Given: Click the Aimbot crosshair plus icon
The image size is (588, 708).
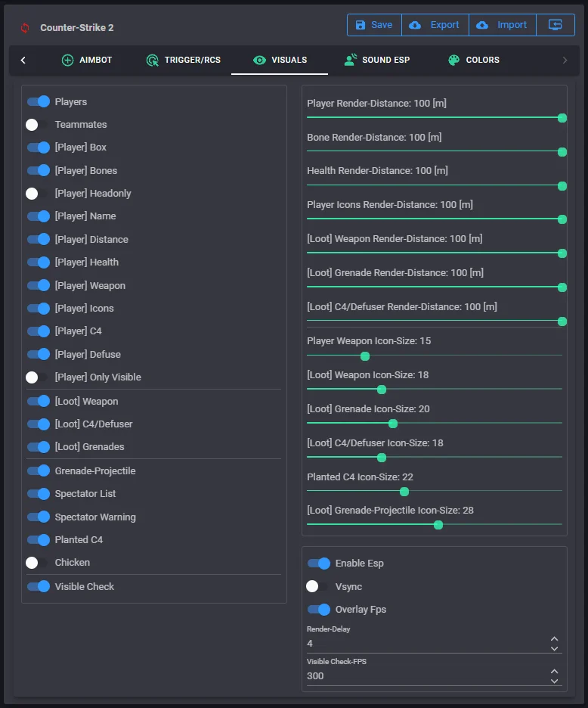Looking at the screenshot, I should 67,60.
